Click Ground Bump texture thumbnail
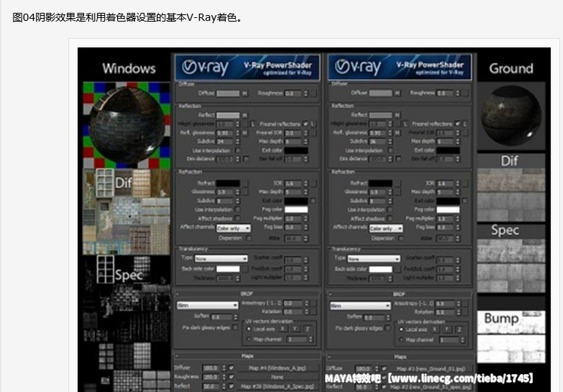Image resolution: width=563 pixels, height=392 pixels. [x=511, y=336]
